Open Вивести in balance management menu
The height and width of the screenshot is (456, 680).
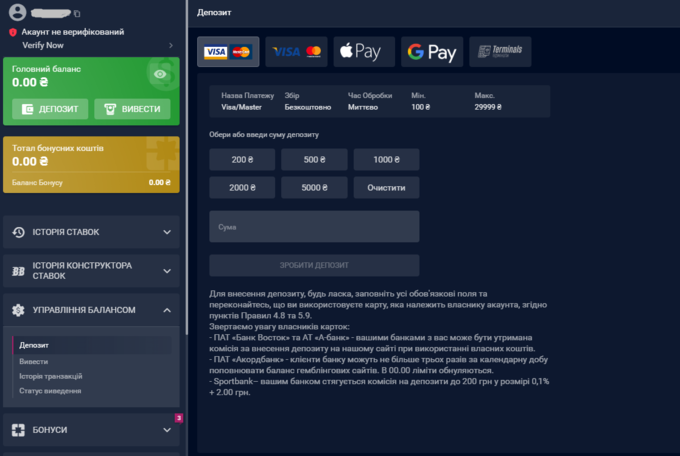[x=34, y=361]
